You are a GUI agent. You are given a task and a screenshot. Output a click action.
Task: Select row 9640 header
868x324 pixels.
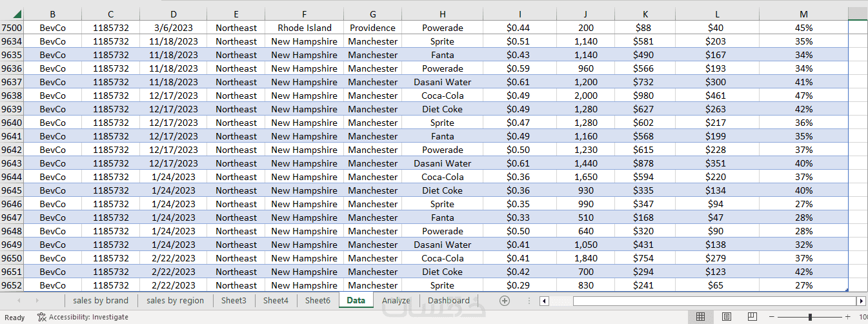tap(12, 123)
